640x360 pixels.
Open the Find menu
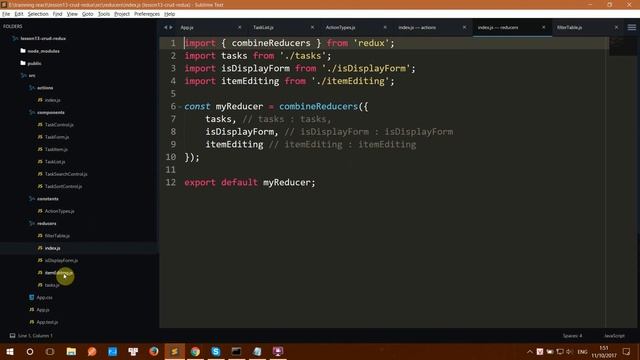pos(57,14)
